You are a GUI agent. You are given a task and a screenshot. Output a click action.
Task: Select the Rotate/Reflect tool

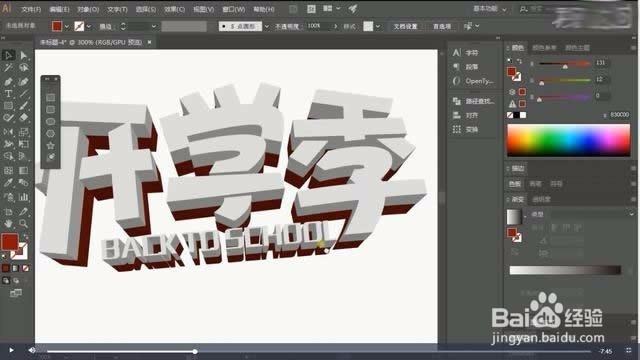(x=8, y=131)
